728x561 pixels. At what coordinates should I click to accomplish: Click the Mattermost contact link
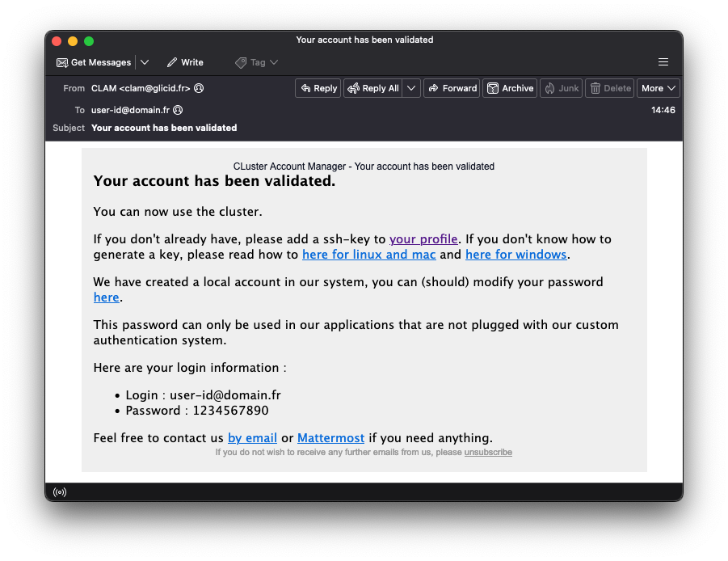pos(330,438)
